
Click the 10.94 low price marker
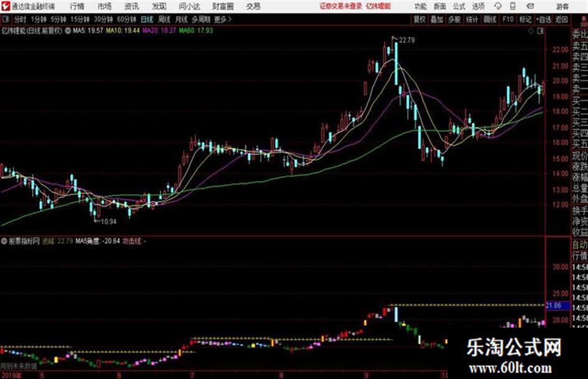pyautogui.click(x=108, y=222)
